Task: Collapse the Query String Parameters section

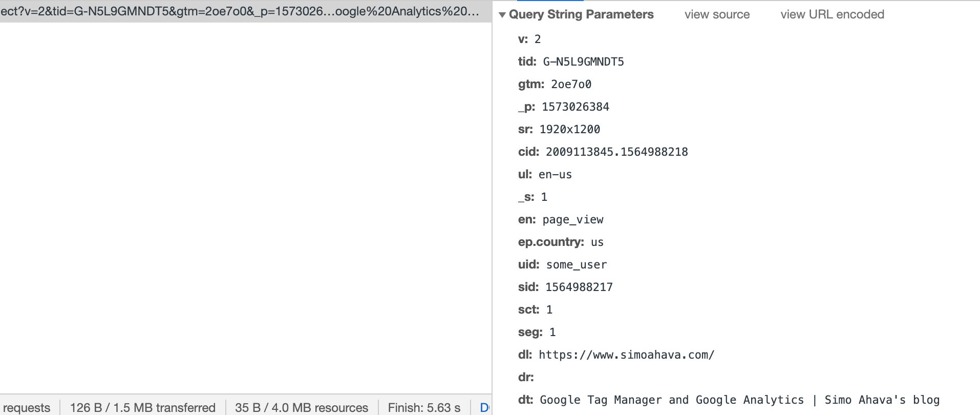Action: (503, 15)
